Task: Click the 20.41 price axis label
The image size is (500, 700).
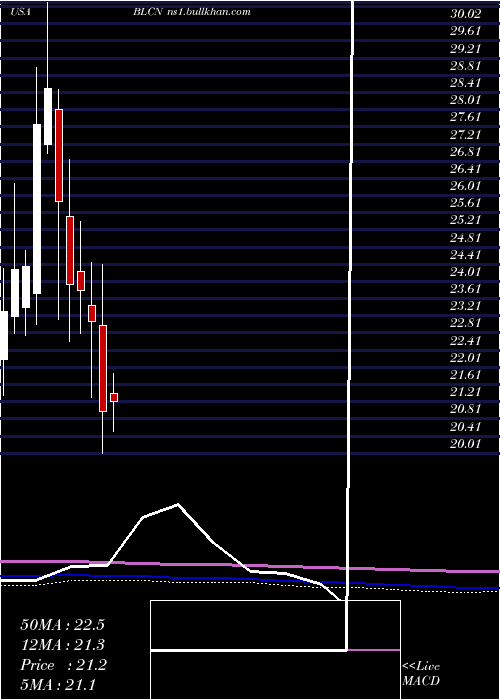Action: [x=466, y=427]
